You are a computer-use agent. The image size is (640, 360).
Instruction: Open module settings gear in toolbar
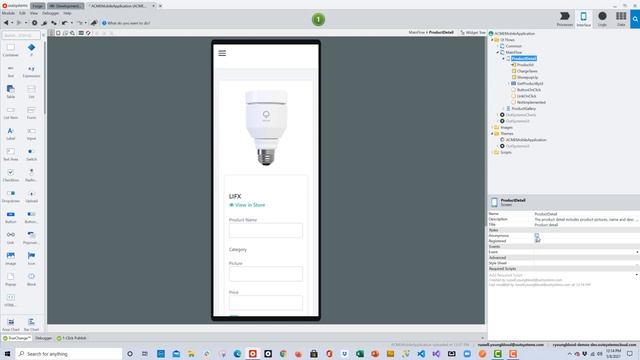[x=34, y=23]
